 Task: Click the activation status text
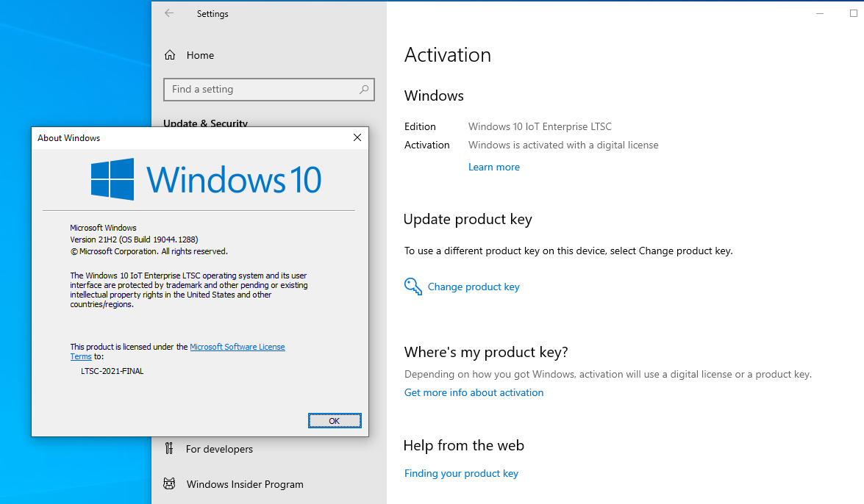pos(563,145)
